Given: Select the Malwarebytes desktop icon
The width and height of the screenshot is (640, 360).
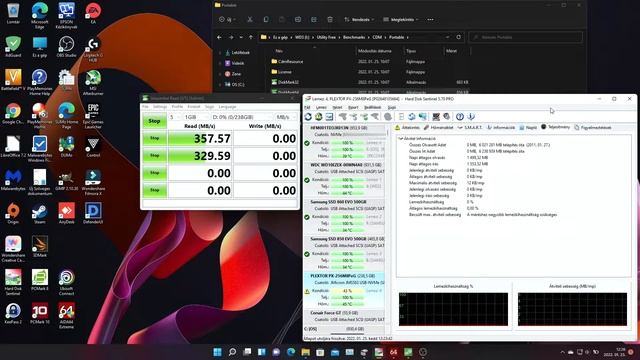Looking at the screenshot, I should [x=13, y=180].
